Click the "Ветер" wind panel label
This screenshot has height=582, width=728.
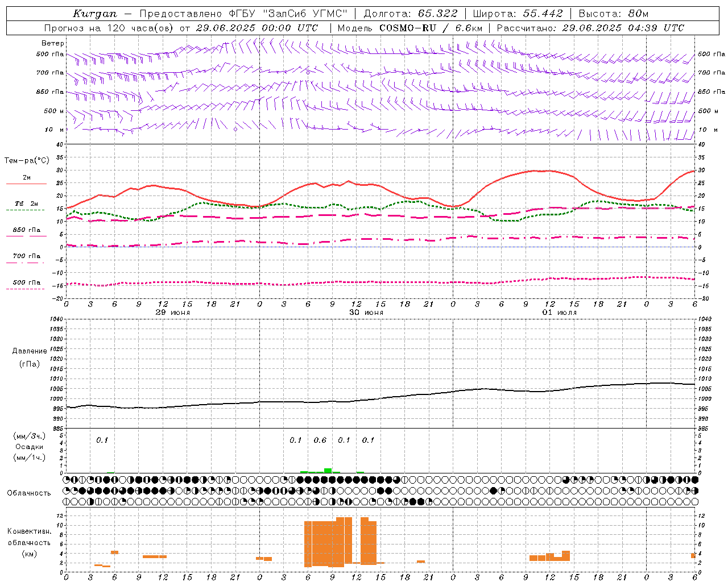tap(53, 43)
